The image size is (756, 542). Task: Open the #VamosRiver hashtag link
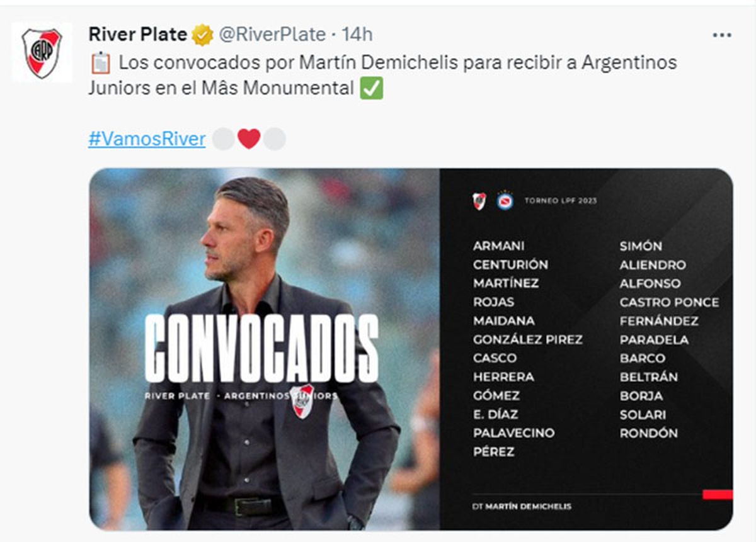tap(147, 138)
